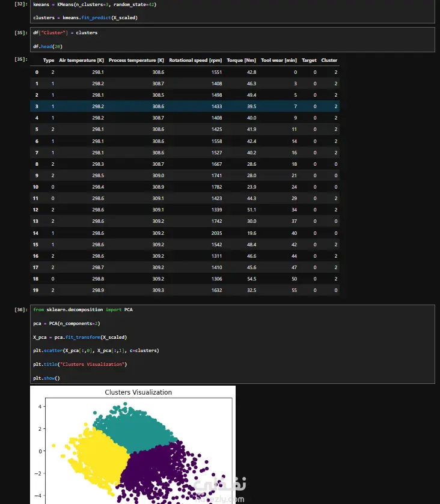Click the Rotational speed [rpm] header

click(195, 60)
